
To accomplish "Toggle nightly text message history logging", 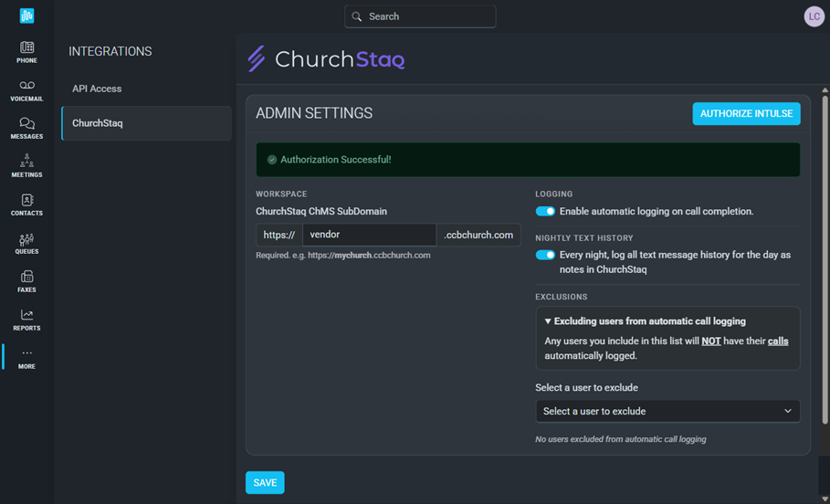I will tap(545, 255).
